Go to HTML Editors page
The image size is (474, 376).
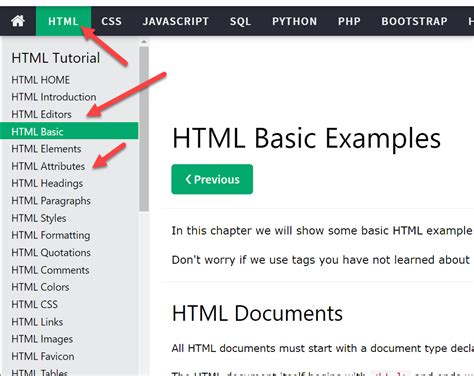coord(41,114)
